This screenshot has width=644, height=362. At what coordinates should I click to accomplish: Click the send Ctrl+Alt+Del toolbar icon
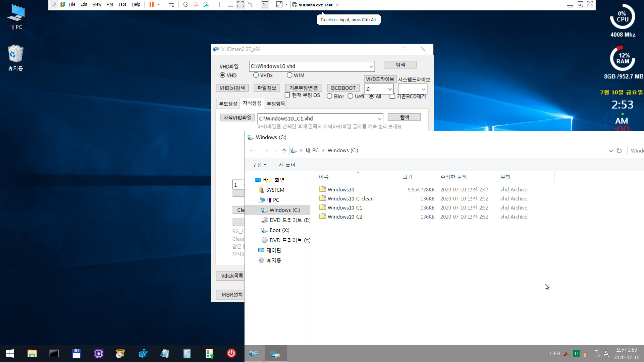tap(171, 5)
